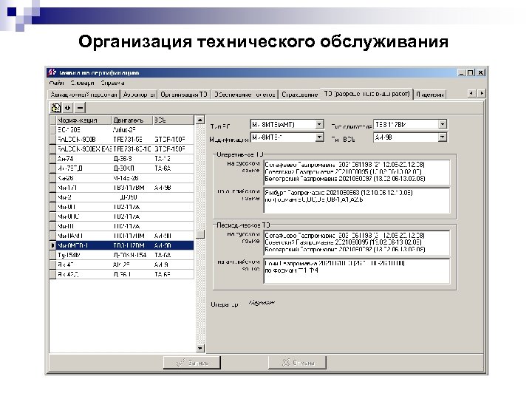Screen dimensions: 532x399
Task: Click the list scrollbar down arrow
Action: 200,349
